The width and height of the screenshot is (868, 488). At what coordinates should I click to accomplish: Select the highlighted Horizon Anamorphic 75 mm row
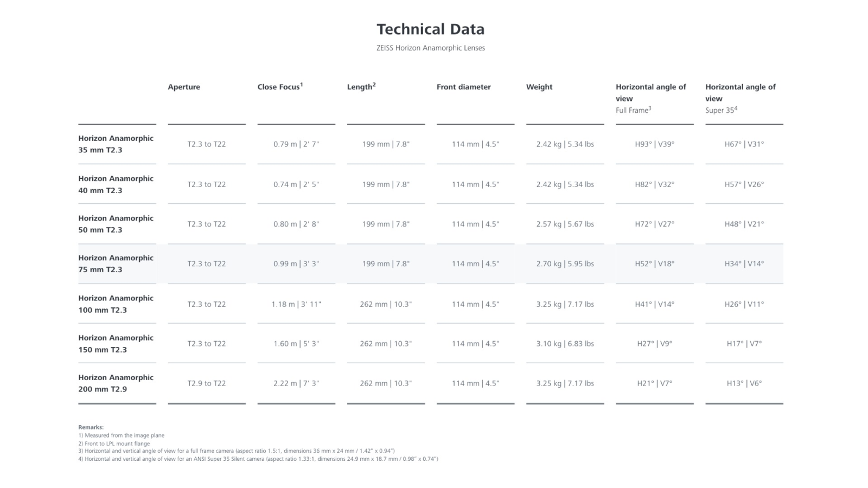tap(431, 264)
